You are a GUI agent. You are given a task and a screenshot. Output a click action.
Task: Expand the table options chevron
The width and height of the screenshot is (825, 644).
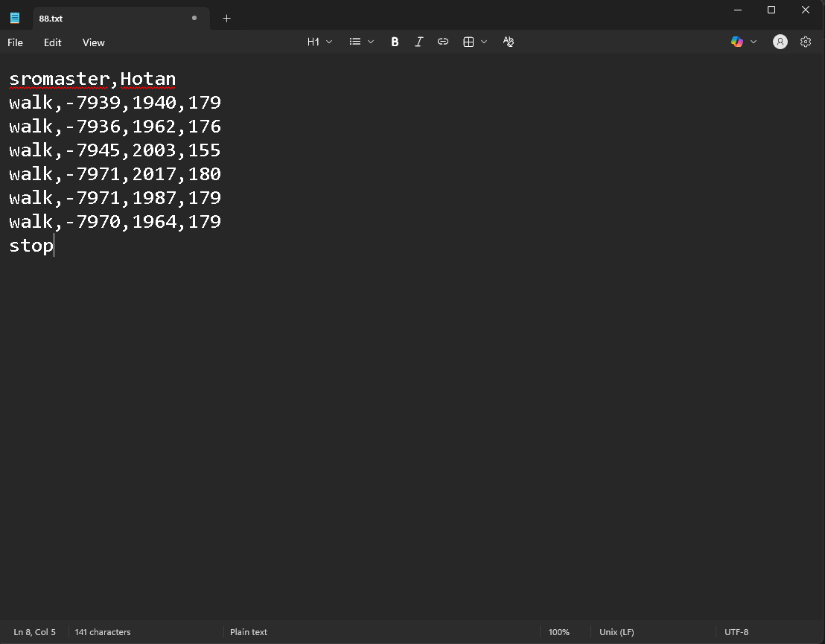[484, 42]
